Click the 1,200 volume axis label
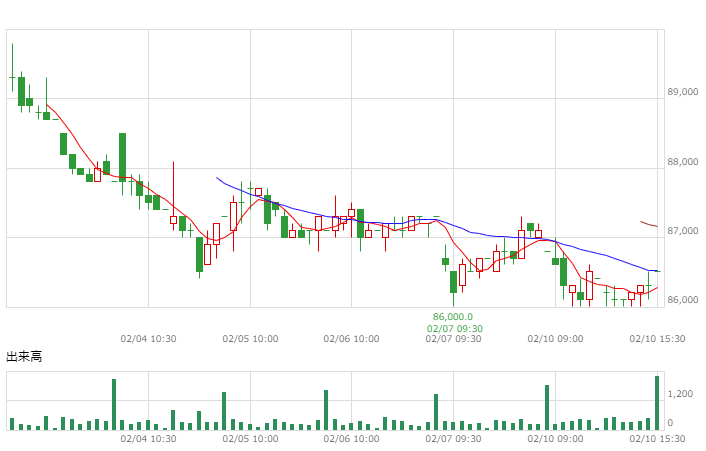Image resolution: width=706 pixels, height=451 pixels. coord(680,394)
